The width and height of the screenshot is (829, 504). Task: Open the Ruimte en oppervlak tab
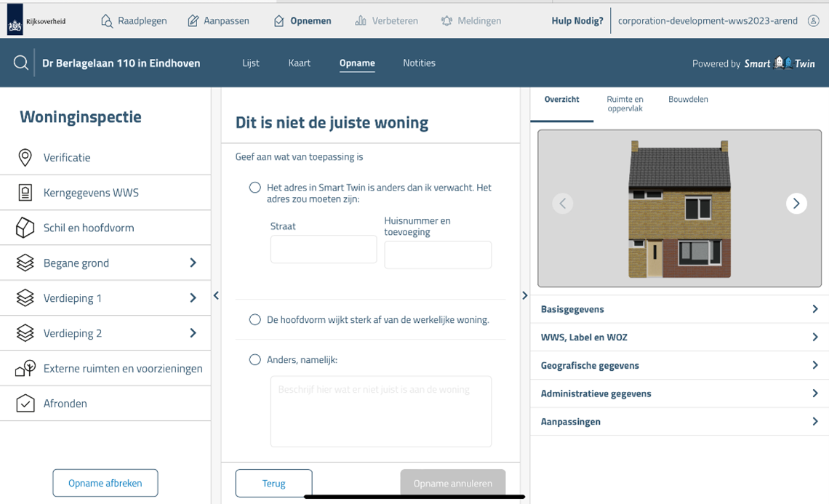[625, 103]
